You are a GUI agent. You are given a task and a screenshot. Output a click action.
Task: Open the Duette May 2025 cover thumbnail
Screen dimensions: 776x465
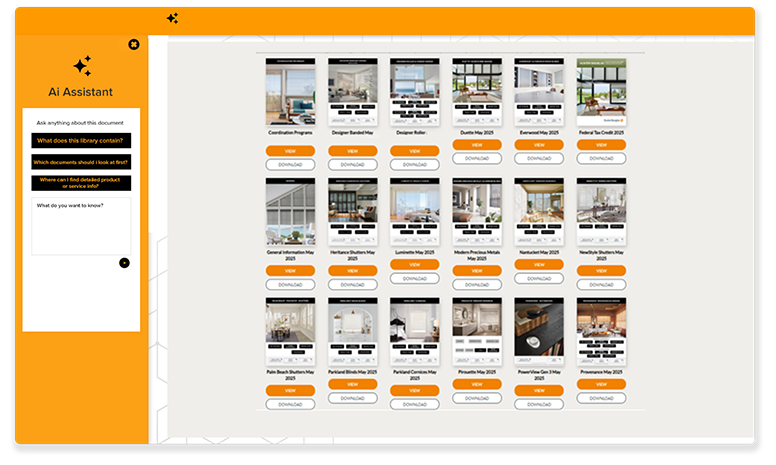(477, 92)
